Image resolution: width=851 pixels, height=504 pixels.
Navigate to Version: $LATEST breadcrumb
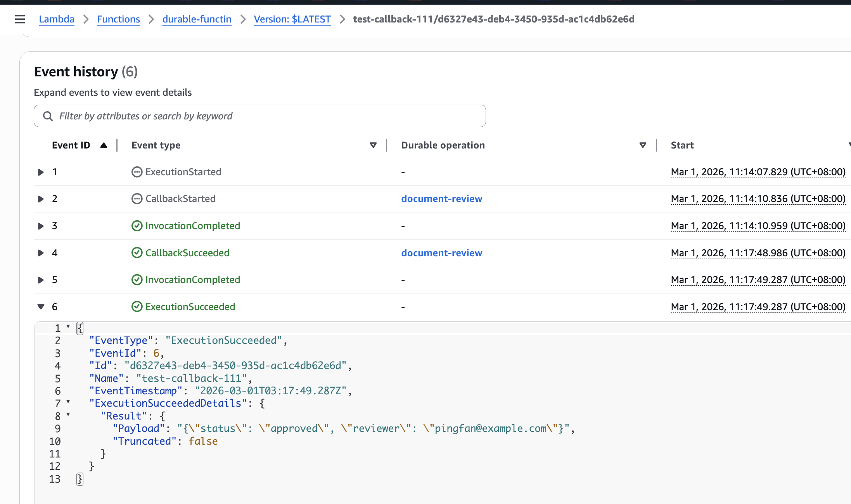point(292,19)
